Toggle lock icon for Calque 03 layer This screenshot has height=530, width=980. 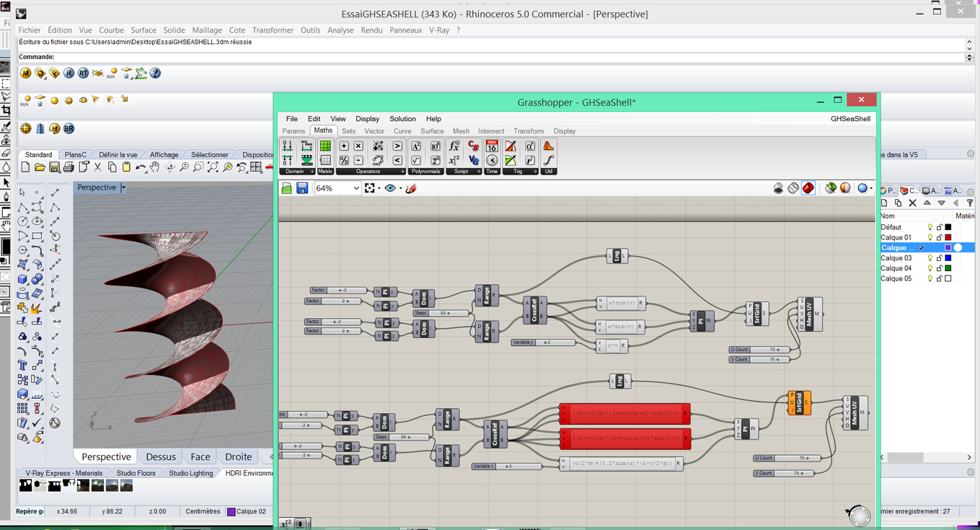940,258
